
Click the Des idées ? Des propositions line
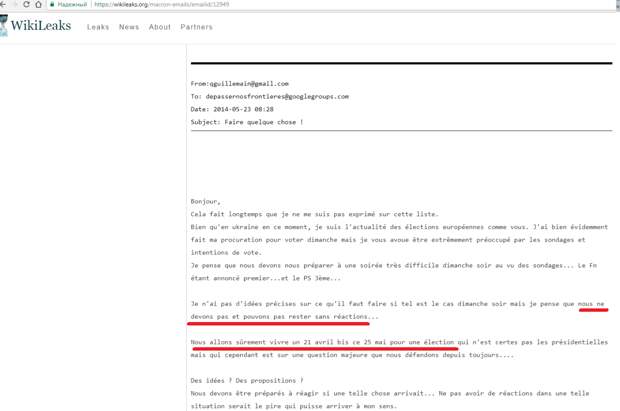click(x=247, y=381)
